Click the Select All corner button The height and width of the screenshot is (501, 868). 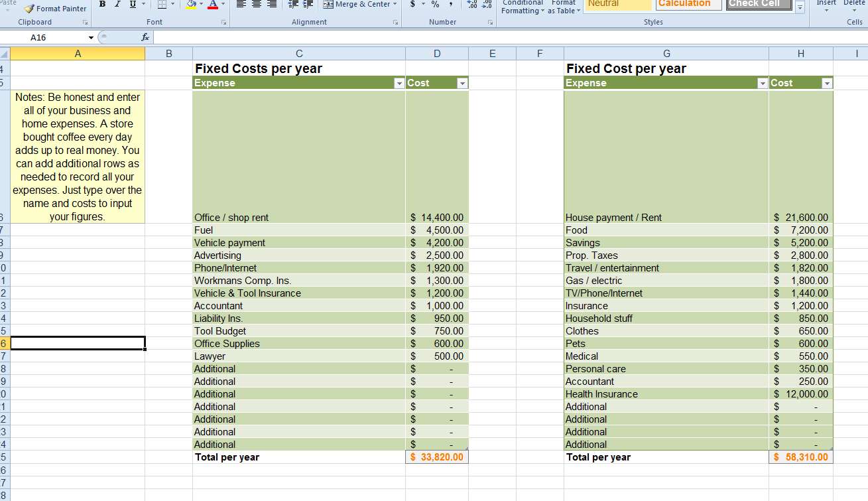point(5,54)
